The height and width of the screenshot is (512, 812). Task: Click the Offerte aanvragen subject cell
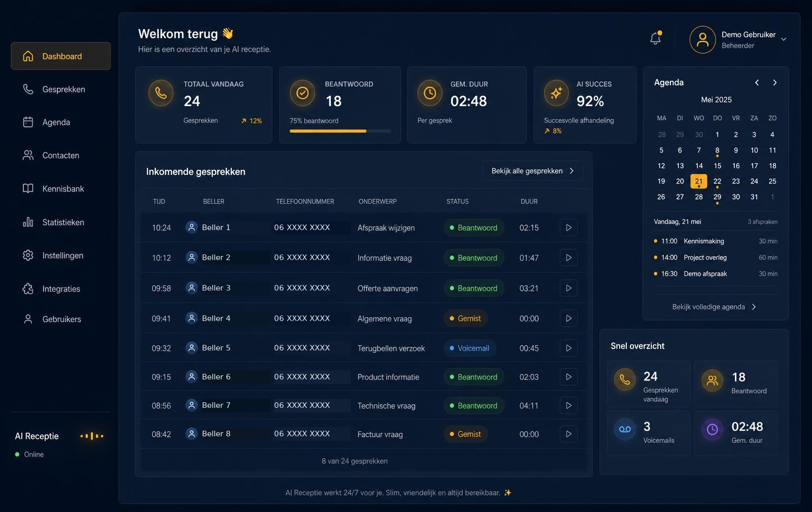point(388,289)
